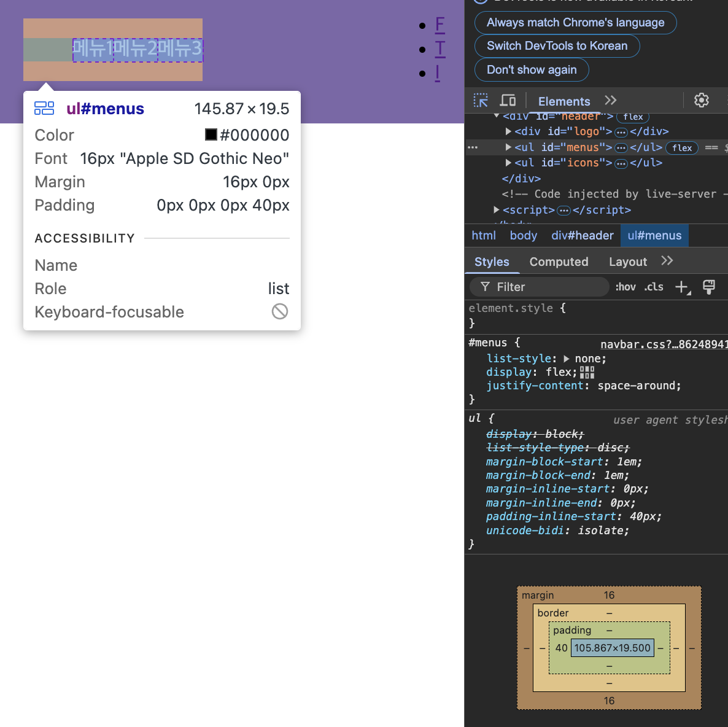Click unicode-bidi property
Screen dimensions: 728x727
click(525, 531)
